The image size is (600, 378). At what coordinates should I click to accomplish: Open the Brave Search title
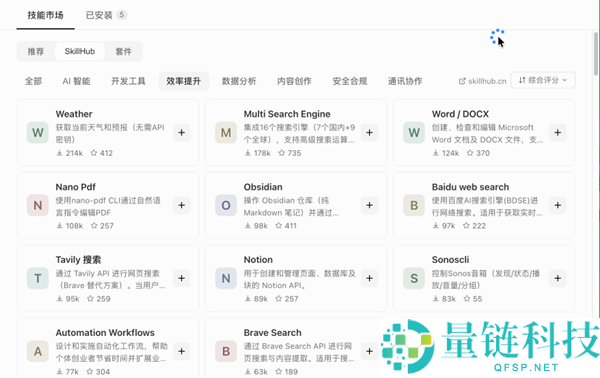[x=272, y=333]
